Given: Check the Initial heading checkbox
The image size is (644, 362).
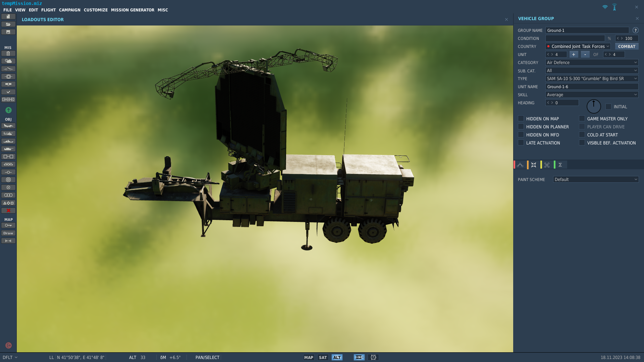Looking at the screenshot, I should pos(608,107).
